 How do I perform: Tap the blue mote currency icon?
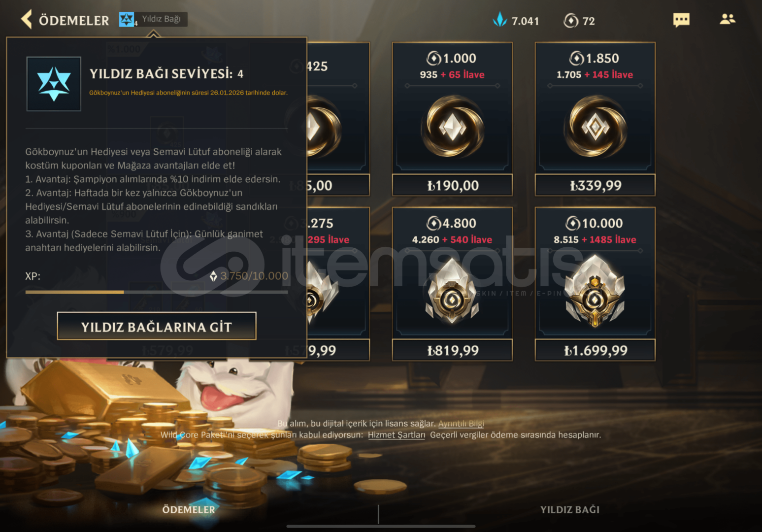pos(500,20)
